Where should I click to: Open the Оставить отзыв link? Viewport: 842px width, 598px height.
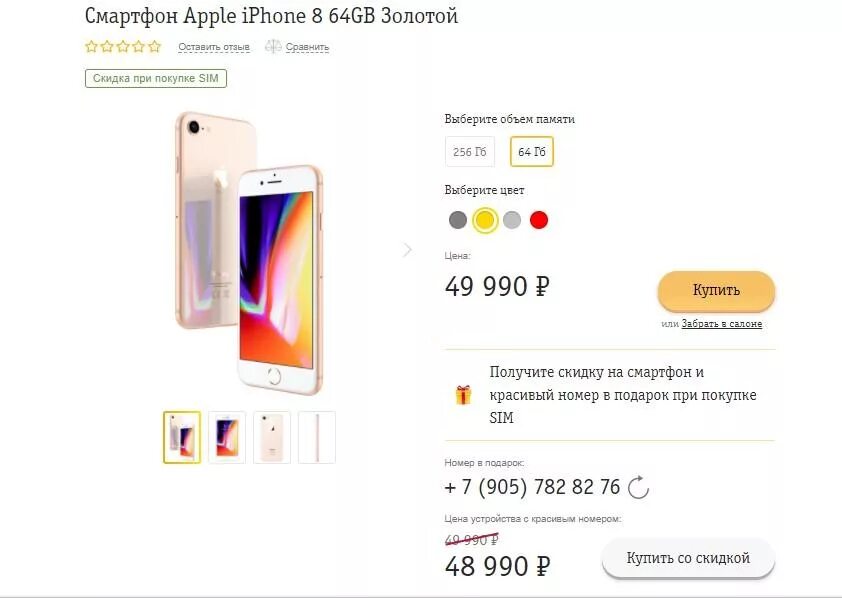coord(214,47)
